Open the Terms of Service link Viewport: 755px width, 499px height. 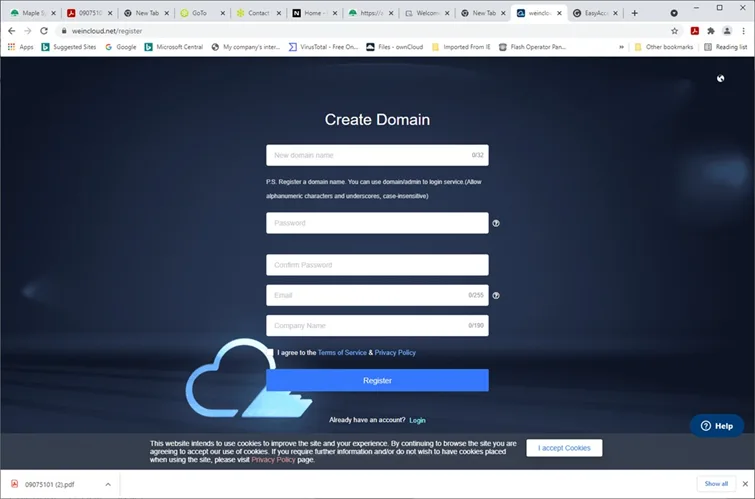pos(342,353)
